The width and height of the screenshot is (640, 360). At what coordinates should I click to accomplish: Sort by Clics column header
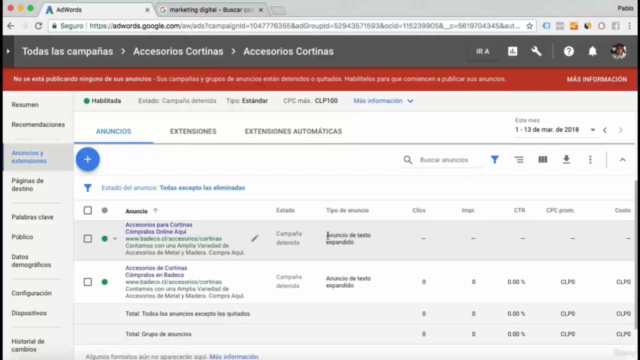(419, 211)
